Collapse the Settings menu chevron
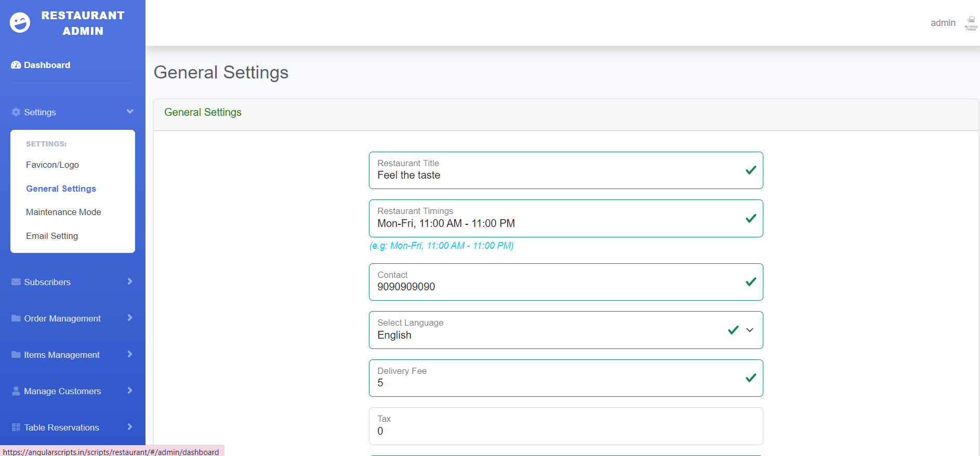This screenshot has height=456, width=980. [130, 112]
